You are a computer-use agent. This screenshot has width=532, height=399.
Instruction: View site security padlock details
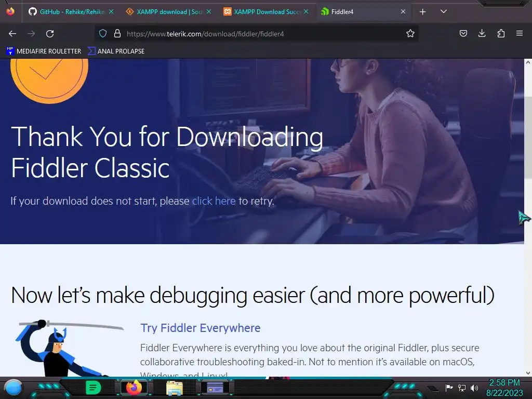click(x=117, y=33)
